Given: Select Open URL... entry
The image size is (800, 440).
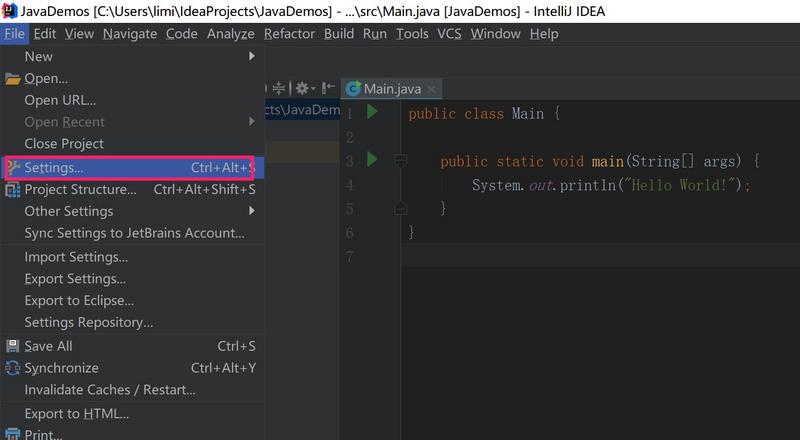Looking at the screenshot, I should [x=133, y=101].
